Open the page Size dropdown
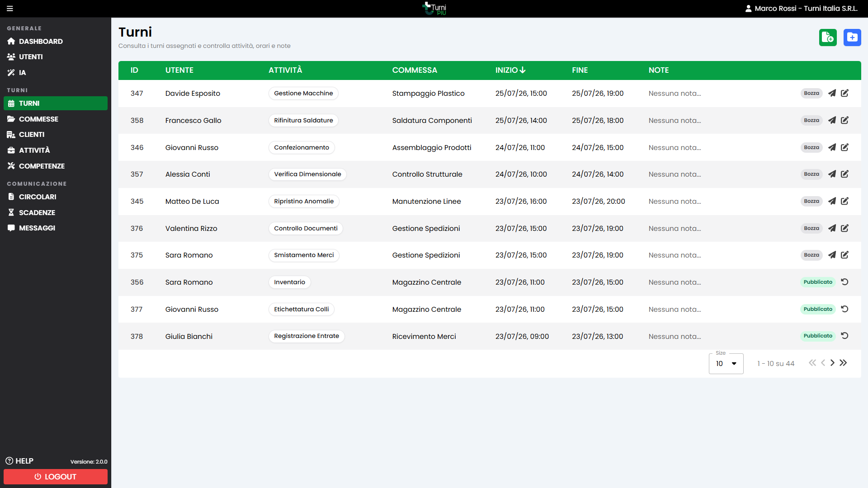This screenshot has height=488, width=868. 726,364
